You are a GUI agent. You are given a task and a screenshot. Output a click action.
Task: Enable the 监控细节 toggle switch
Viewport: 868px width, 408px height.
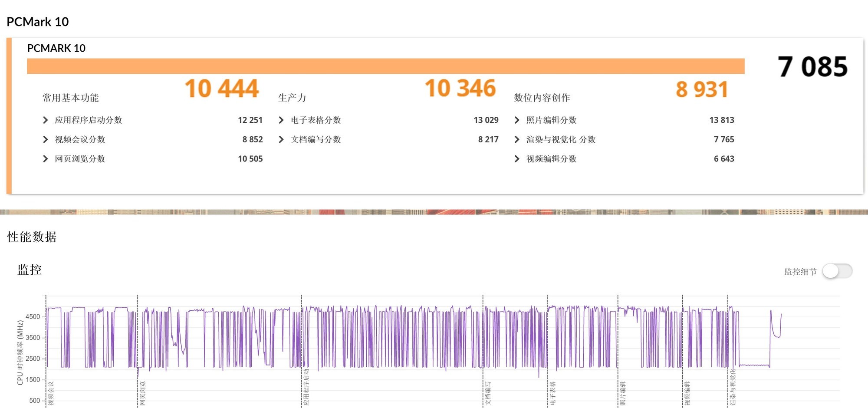(x=837, y=271)
